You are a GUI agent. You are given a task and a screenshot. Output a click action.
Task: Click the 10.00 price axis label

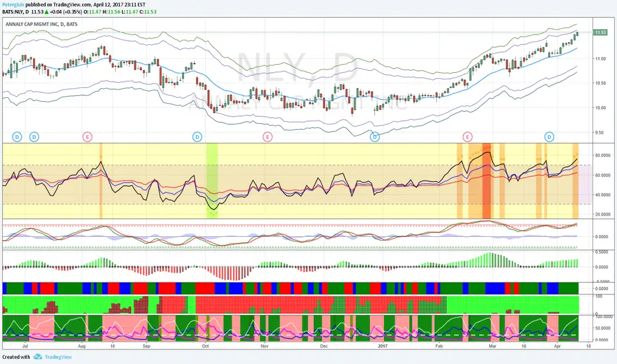tap(600, 108)
